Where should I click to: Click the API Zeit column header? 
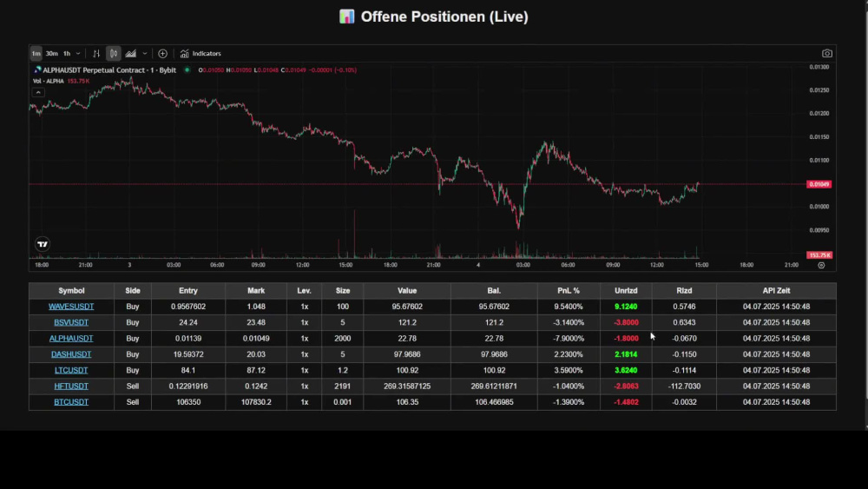[x=776, y=291]
